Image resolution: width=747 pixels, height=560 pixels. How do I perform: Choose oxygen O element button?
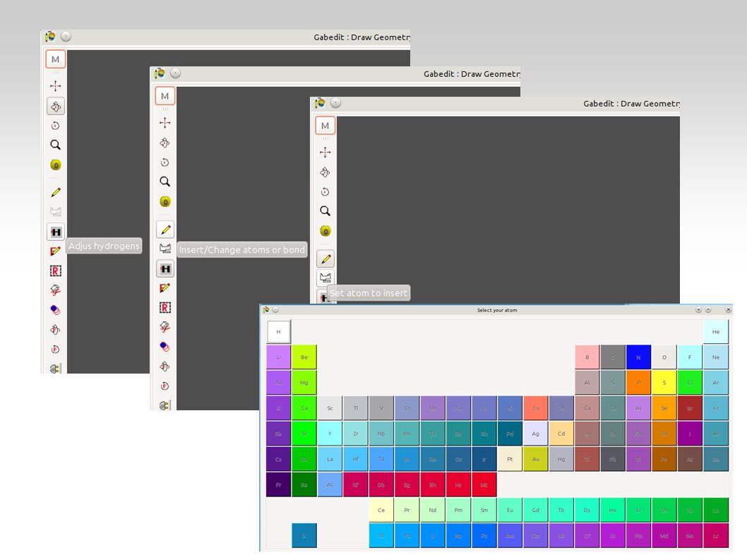point(664,357)
